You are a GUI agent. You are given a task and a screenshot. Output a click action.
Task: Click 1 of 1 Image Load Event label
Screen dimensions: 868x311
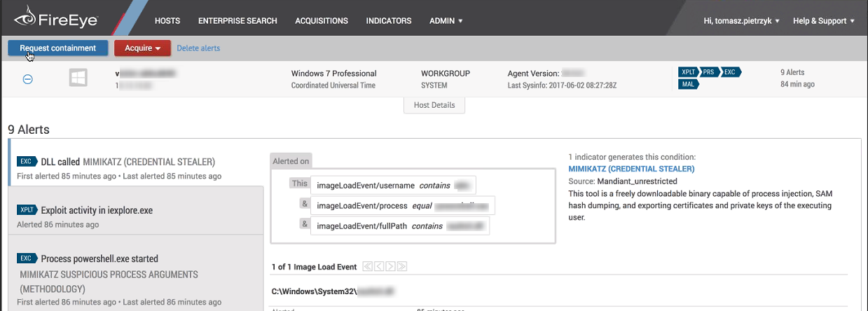pos(314,267)
